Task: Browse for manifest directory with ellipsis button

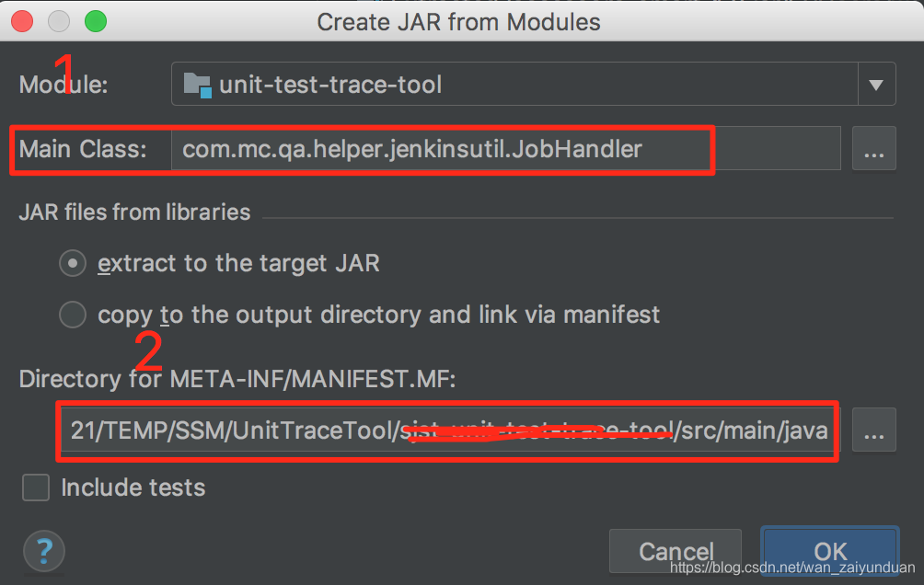Action: pos(874,430)
